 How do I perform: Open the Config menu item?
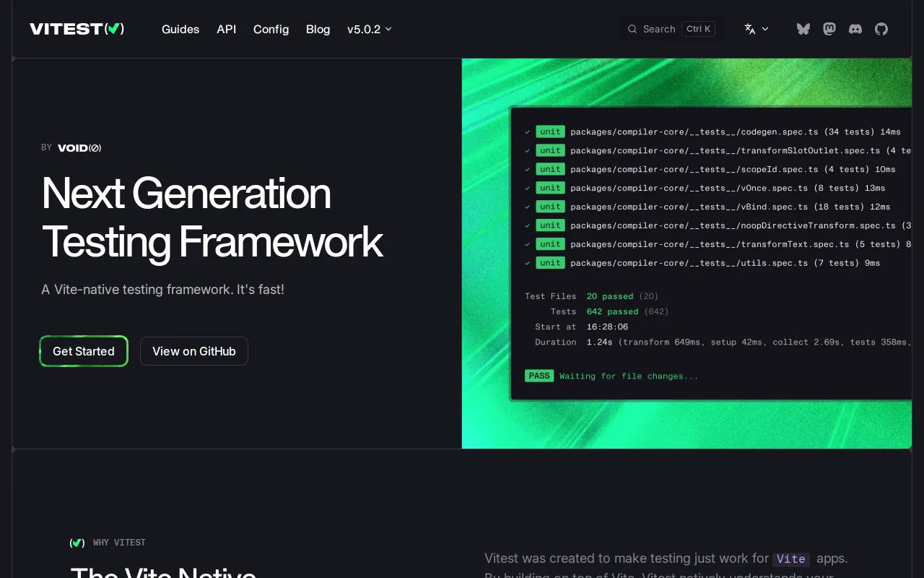point(271,29)
